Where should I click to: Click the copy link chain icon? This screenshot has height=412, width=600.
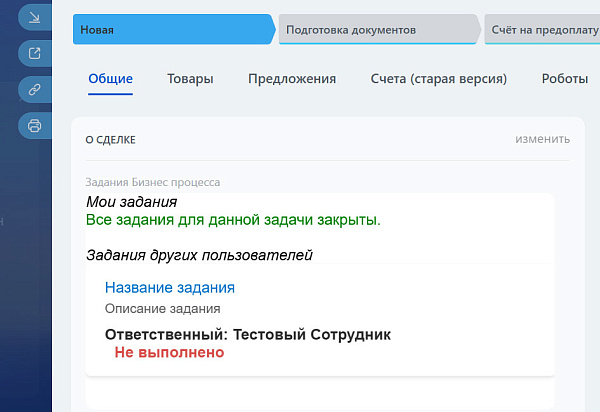pyautogui.click(x=35, y=89)
